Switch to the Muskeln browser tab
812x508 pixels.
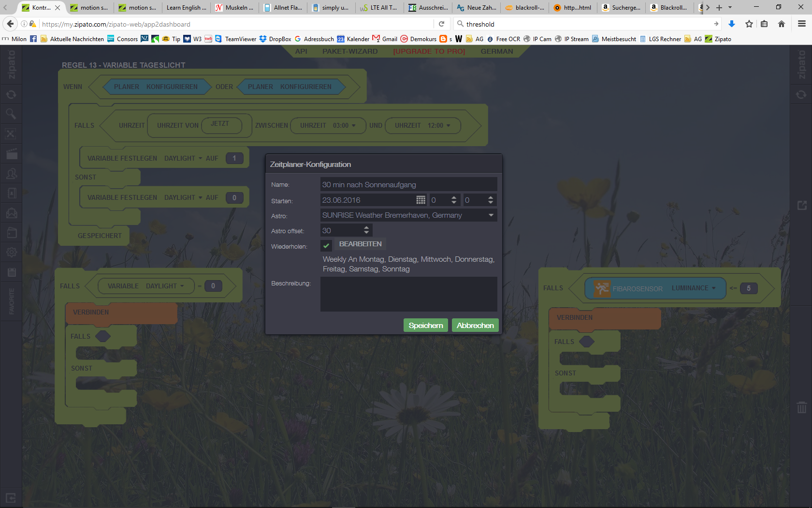coord(235,8)
